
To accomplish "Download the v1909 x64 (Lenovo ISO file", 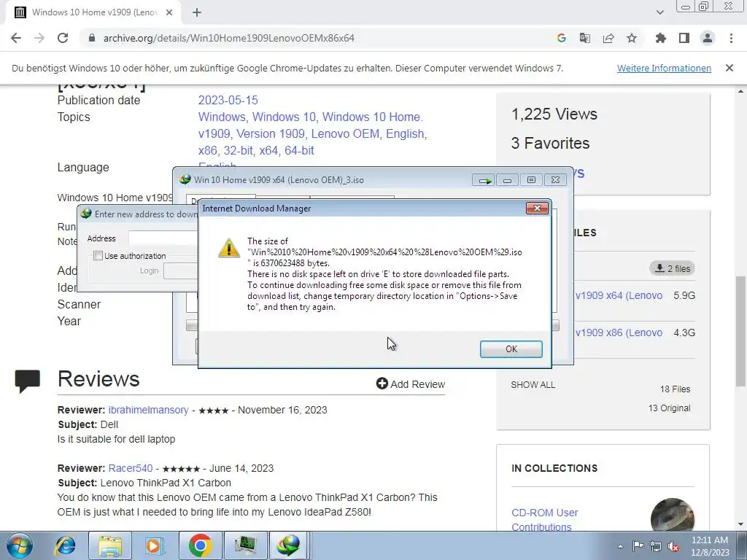I will click(x=619, y=295).
